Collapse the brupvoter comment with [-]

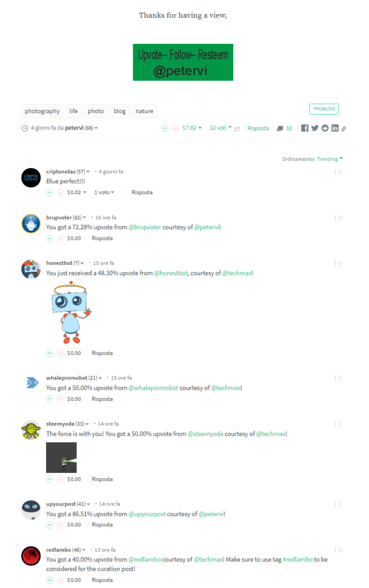click(x=337, y=217)
